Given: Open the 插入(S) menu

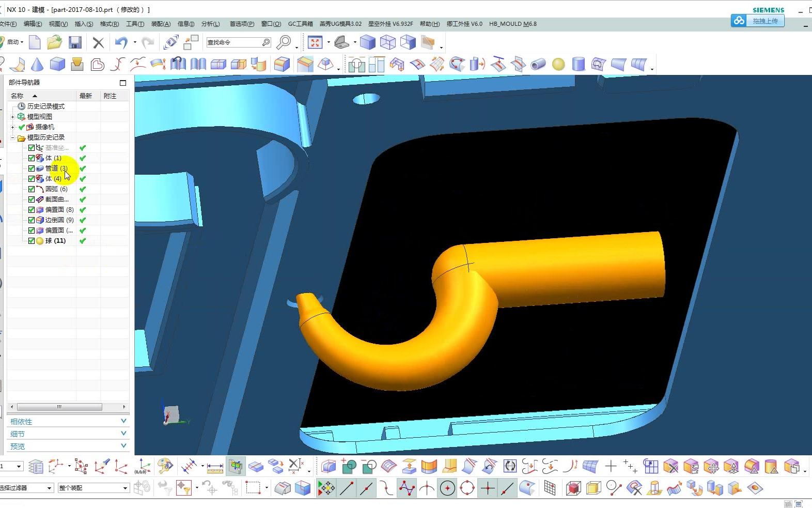Looking at the screenshot, I should [84, 24].
